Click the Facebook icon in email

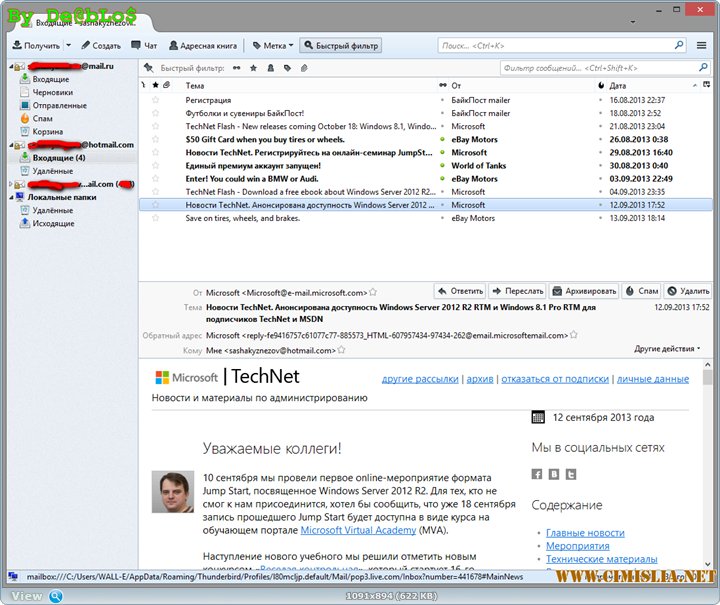[x=537, y=474]
